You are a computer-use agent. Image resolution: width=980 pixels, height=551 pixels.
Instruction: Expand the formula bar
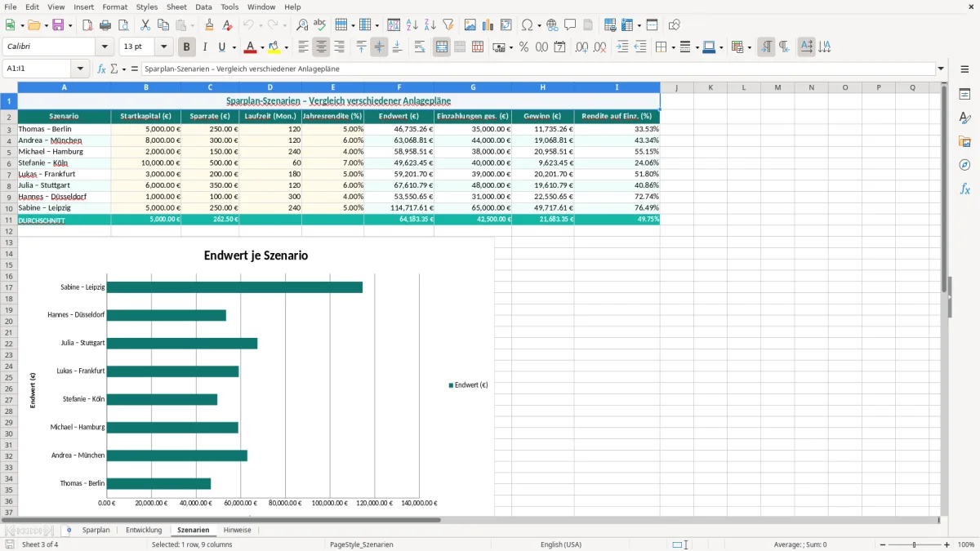(x=942, y=69)
